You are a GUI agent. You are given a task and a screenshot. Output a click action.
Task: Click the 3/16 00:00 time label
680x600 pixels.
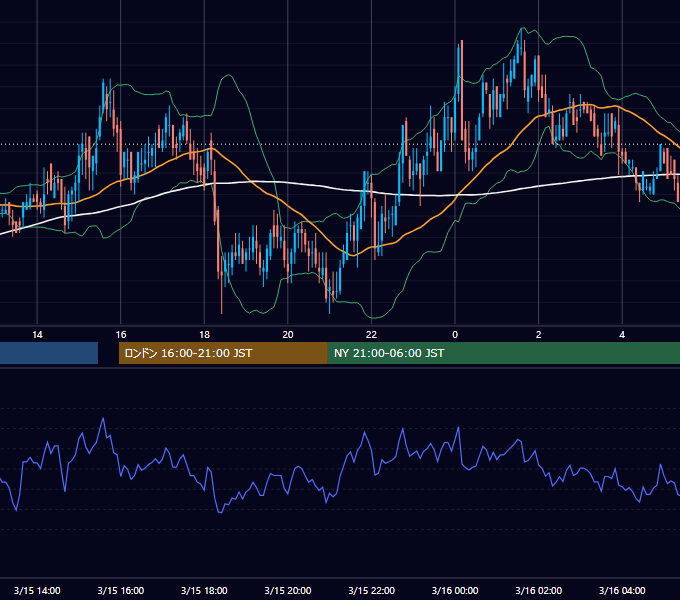tap(455, 590)
